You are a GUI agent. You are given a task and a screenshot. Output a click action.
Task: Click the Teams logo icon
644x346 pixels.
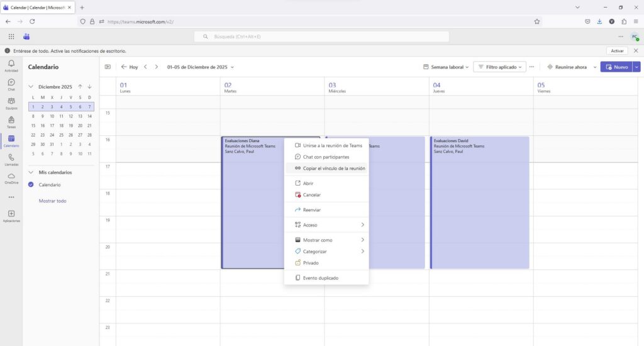pos(26,36)
